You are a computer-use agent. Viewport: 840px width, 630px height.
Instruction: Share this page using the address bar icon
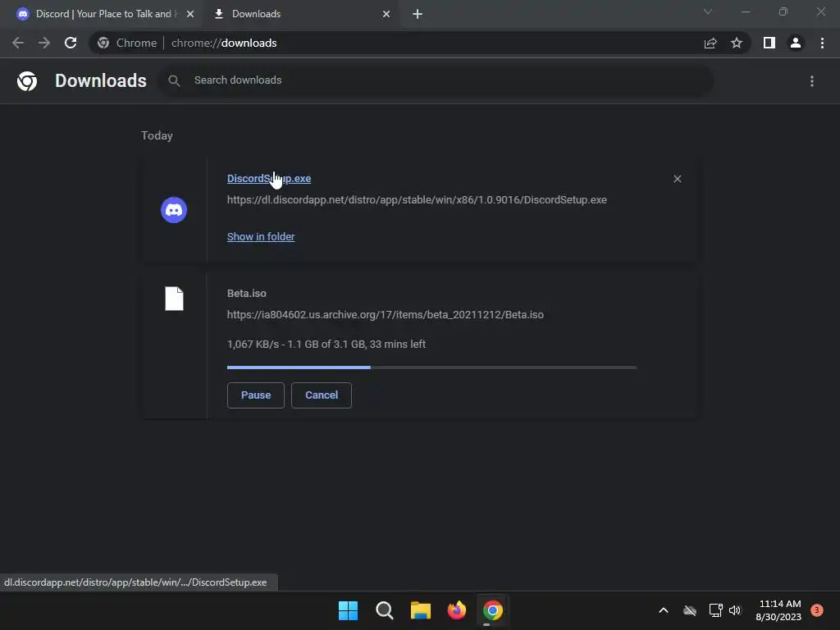(x=710, y=43)
